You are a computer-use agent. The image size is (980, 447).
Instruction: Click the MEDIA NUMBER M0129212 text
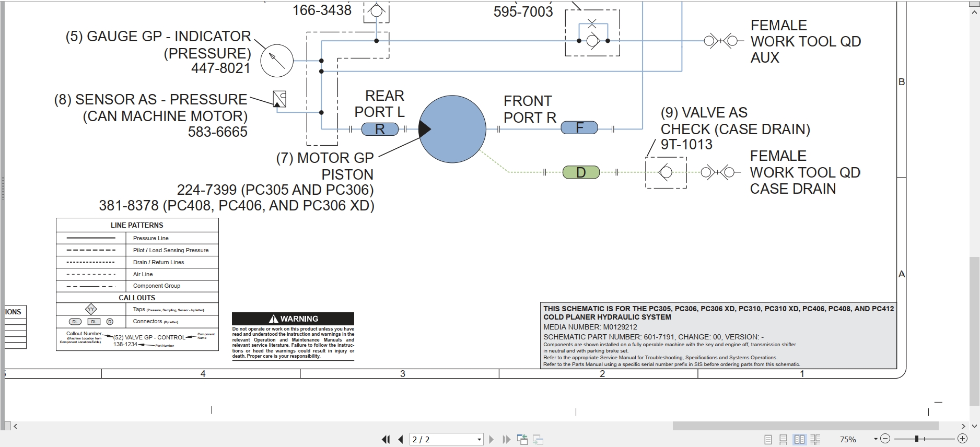pos(590,327)
